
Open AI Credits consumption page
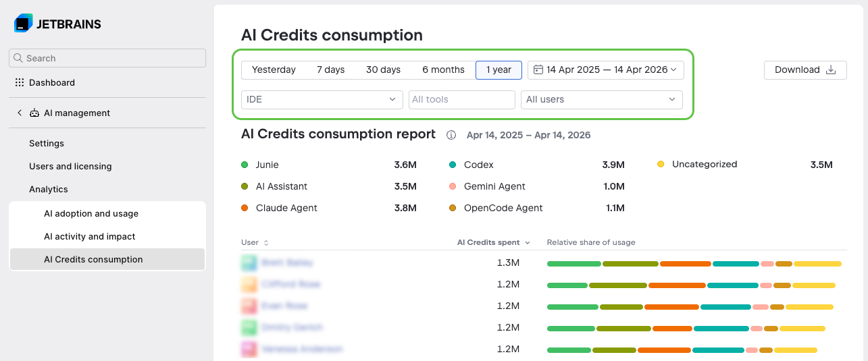click(x=107, y=259)
